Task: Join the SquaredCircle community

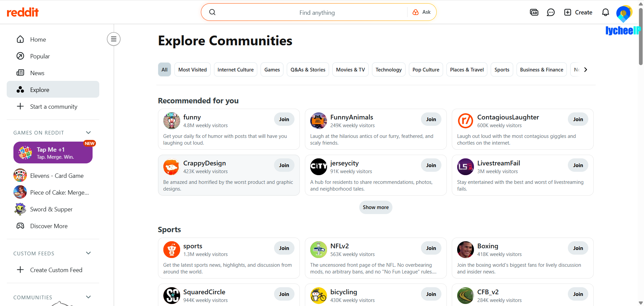Action: (x=284, y=294)
